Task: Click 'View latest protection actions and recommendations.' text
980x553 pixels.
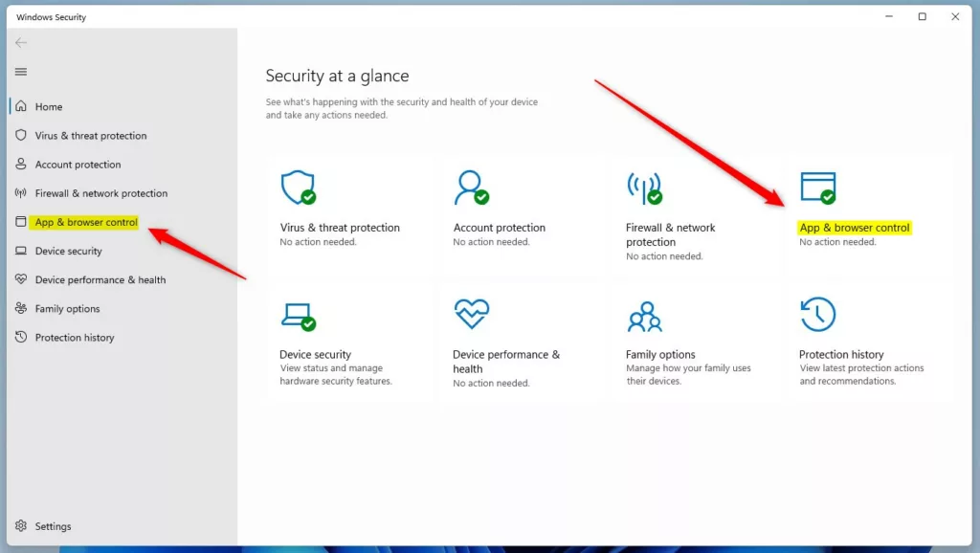Action: coord(861,374)
